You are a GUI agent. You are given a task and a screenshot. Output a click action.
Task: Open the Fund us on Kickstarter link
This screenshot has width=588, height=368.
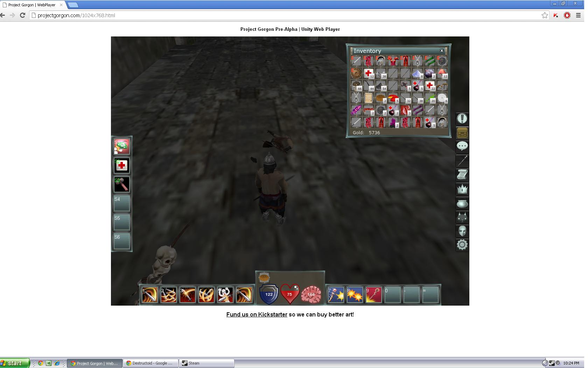257,314
